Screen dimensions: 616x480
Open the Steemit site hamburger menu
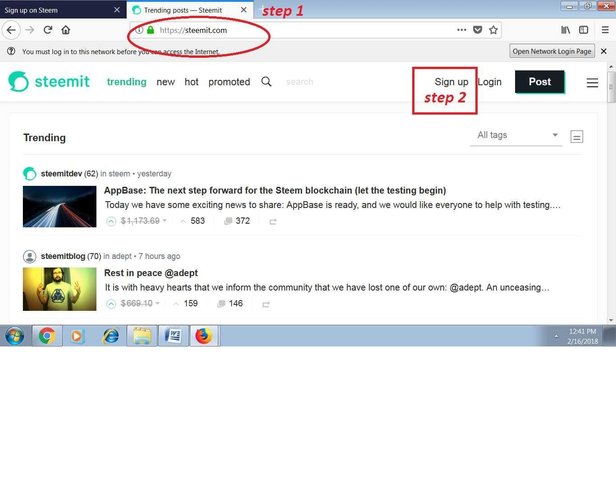click(592, 82)
